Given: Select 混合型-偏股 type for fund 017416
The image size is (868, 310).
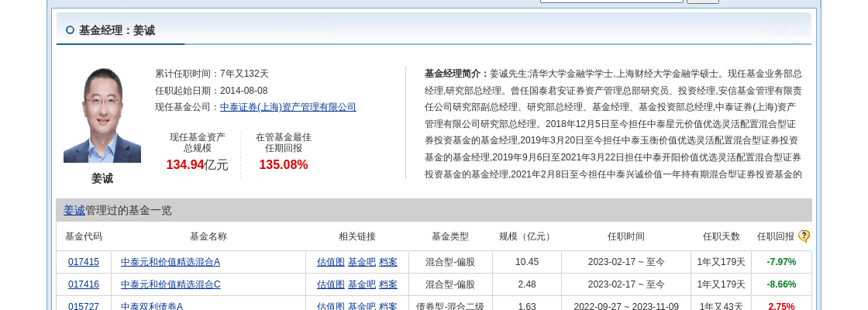Looking at the screenshot, I should [x=450, y=284].
